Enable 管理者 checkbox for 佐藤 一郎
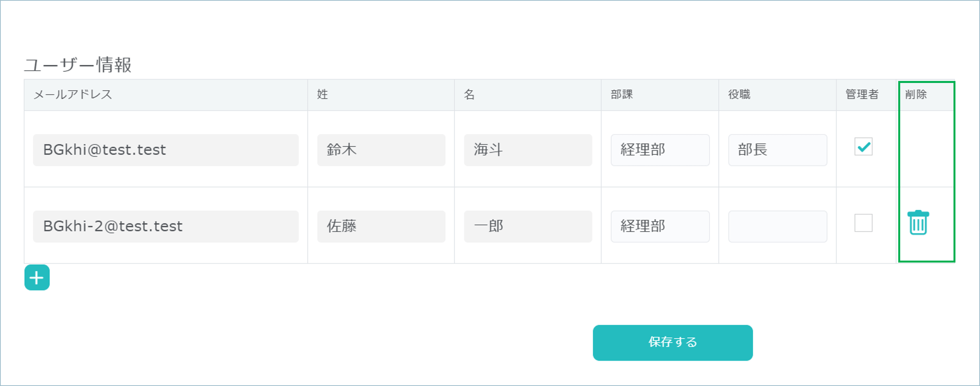The height and width of the screenshot is (386, 980). pos(863,223)
